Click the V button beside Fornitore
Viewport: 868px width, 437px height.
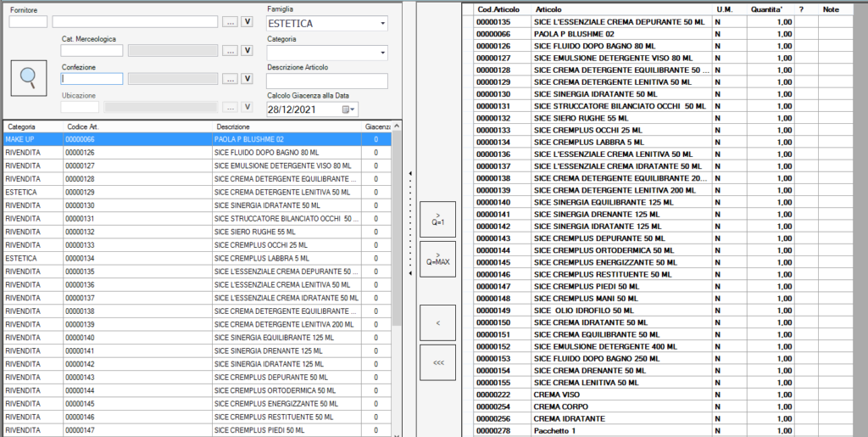click(248, 22)
